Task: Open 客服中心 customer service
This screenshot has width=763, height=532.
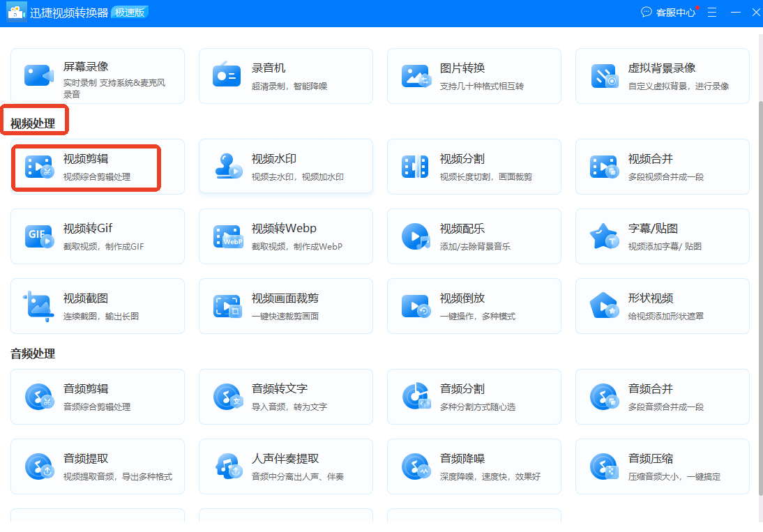Action: (669, 12)
